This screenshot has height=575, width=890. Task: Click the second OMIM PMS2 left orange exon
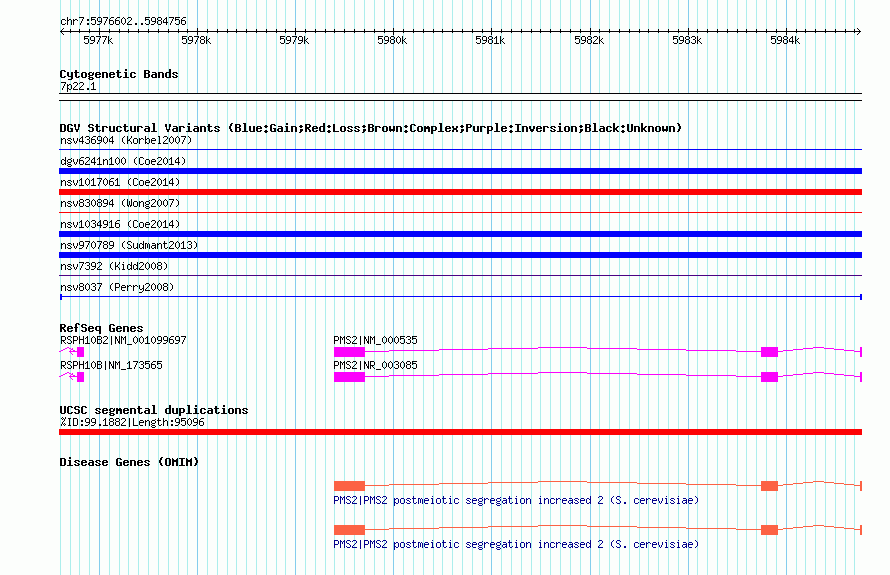[349, 530]
